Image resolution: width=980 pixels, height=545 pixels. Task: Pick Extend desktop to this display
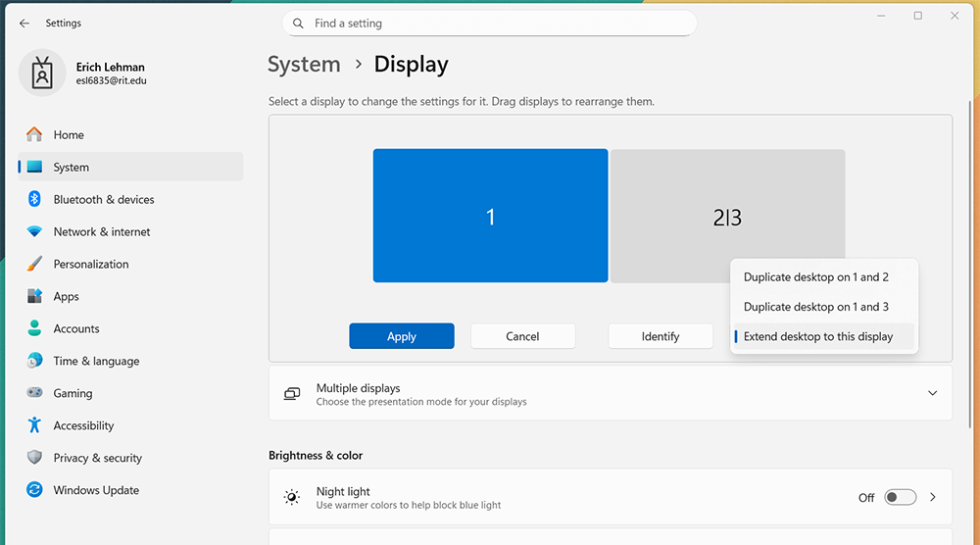pos(818,337)
